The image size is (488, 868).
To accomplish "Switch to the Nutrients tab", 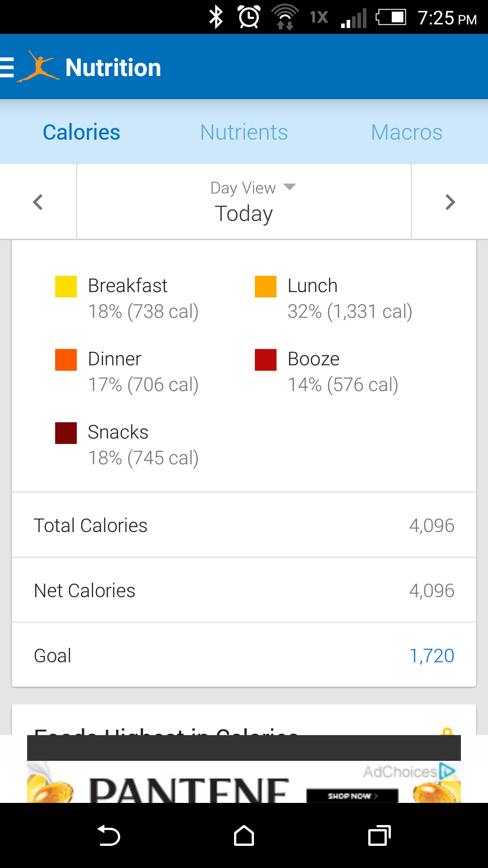I will [244, 132].
